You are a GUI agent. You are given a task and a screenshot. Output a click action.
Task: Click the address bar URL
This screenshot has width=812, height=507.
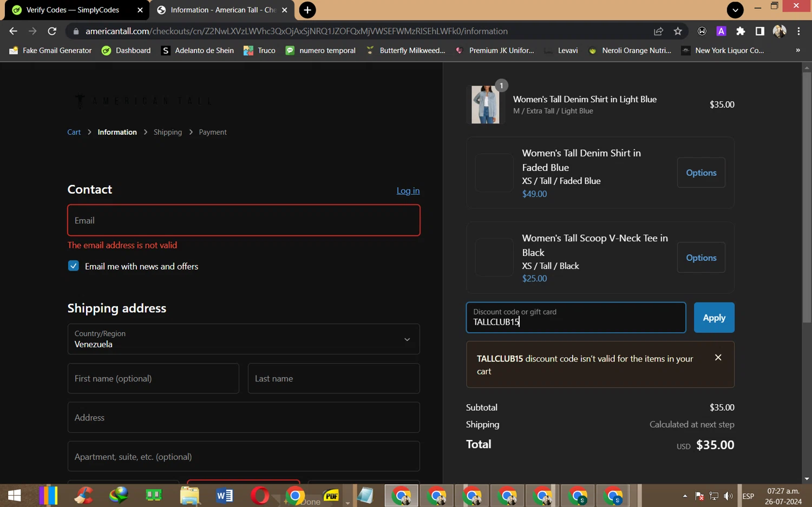click(x=297, y=31)
